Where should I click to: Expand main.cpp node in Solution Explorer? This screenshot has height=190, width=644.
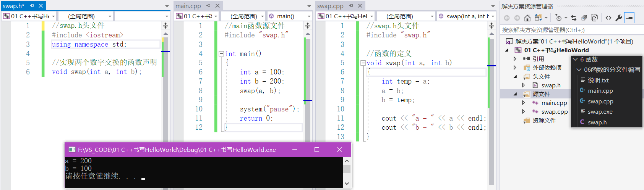point(524,103)
